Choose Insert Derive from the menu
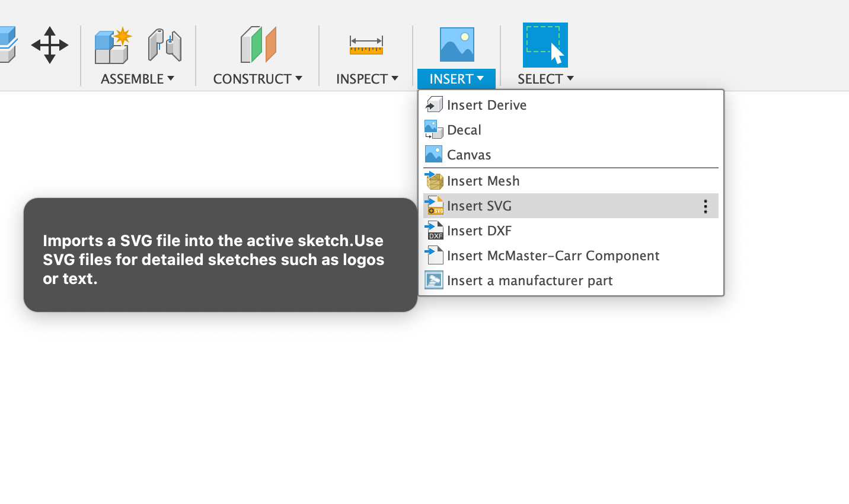849x504 pixels. (x=486, y=105)
